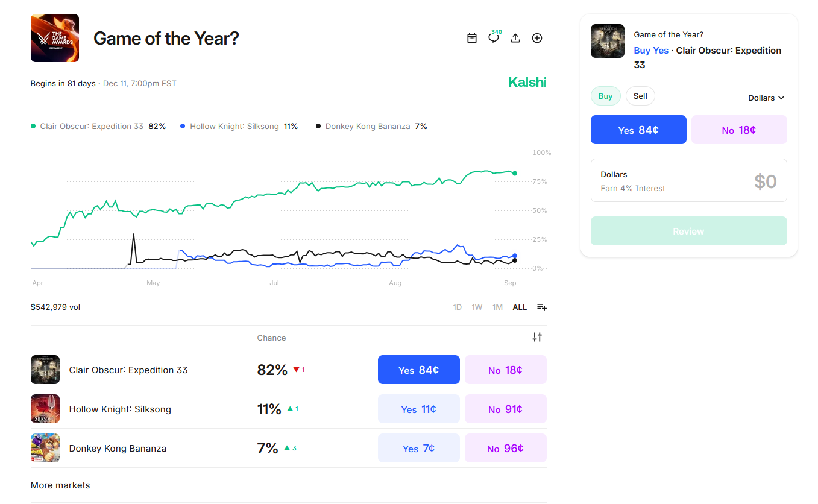Buy Yes 11¢ for Hollow Knight: Silksong
The width and height of the screenshot is (818, 504).
coord(418,409)
